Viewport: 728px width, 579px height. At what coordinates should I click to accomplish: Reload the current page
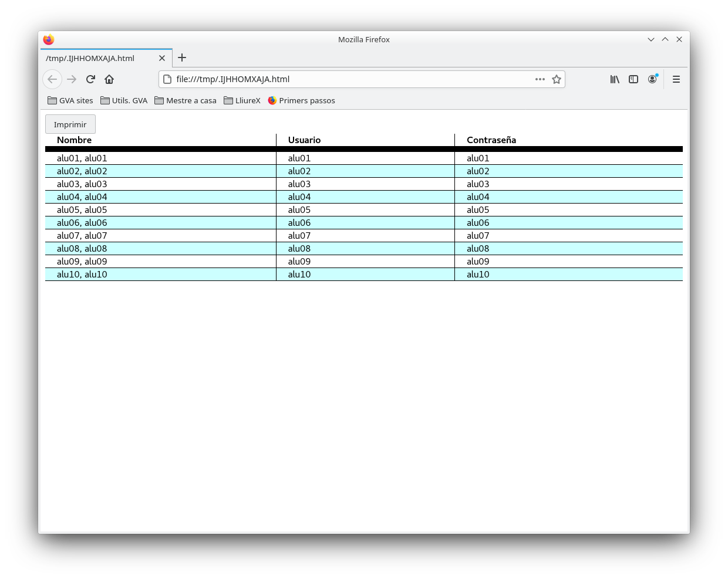click(x=90, y=79)
